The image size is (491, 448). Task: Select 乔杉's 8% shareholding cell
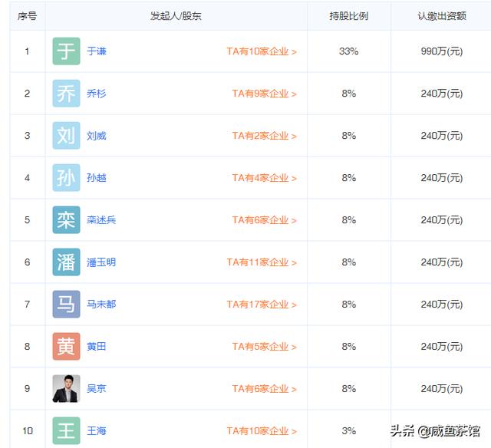tap(349, 94)
